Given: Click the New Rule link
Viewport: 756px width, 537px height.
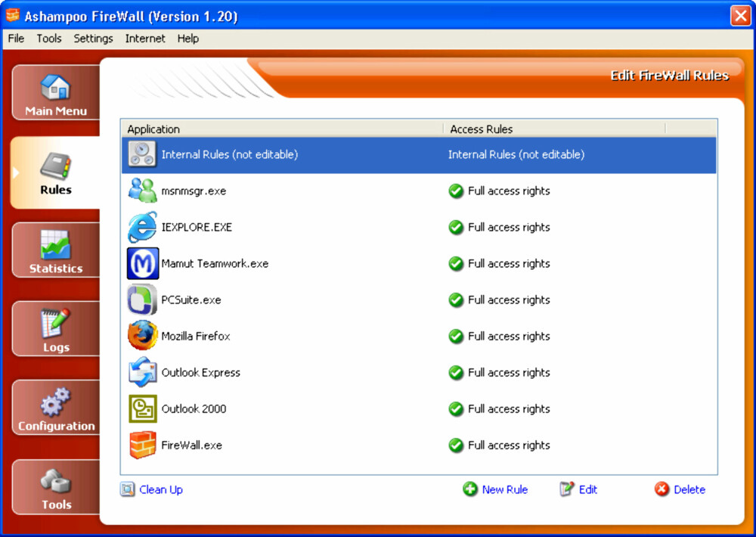Looking at the screenshot, I should pyautogui.click(x=505, y=489).
